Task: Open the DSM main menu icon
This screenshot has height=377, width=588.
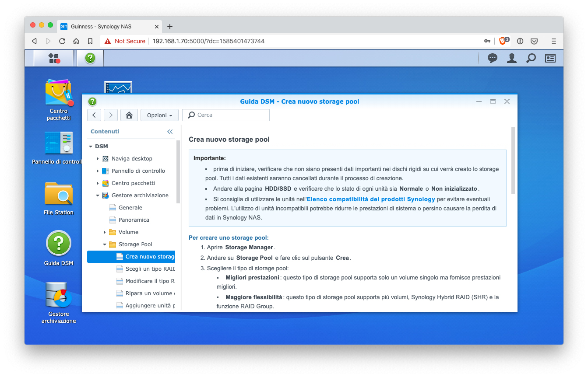Action: (54, 58)
